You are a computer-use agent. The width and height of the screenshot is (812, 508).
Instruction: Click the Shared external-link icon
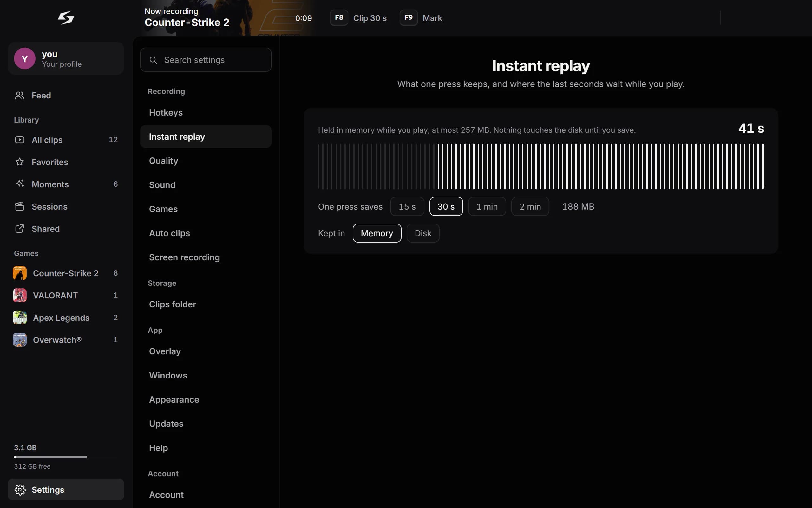(x=19, y=229)
